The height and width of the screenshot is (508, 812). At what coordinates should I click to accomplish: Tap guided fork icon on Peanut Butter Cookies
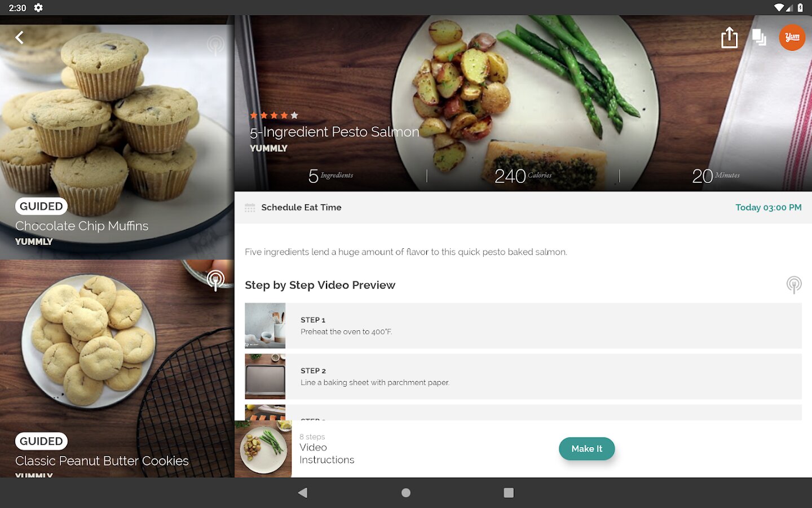click(x=215, y=279)
